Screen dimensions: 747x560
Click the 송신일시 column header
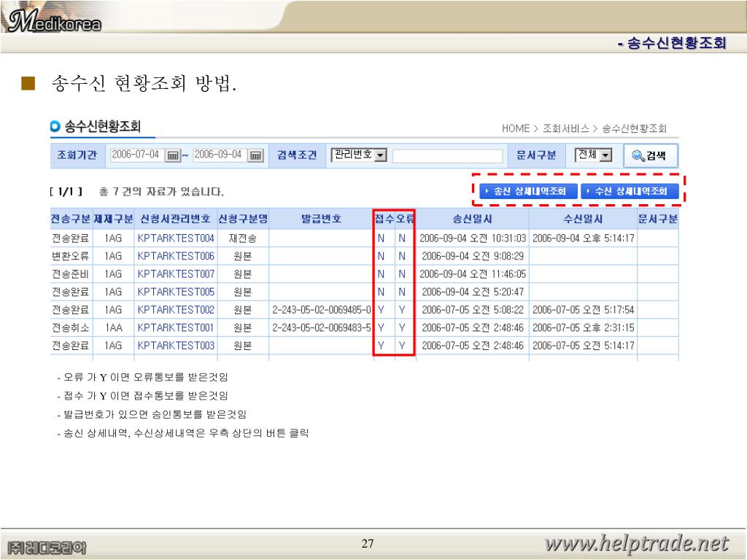pyautogui.click(x=472, y=218)
